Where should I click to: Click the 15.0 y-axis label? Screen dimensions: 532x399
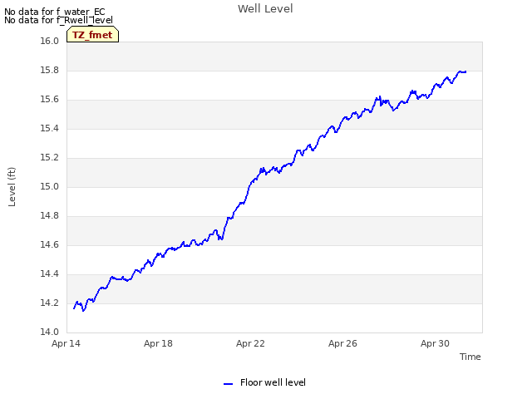coord(50,186)
